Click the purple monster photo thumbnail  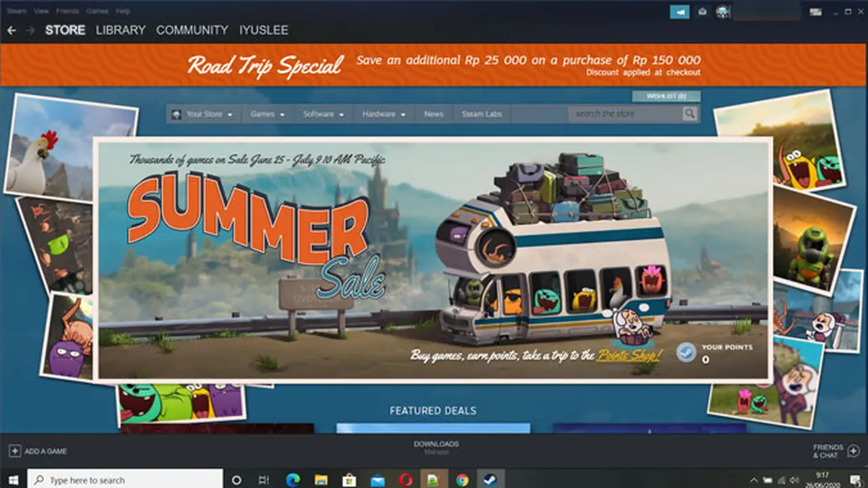pyautogui.click(x=66, y=336)
